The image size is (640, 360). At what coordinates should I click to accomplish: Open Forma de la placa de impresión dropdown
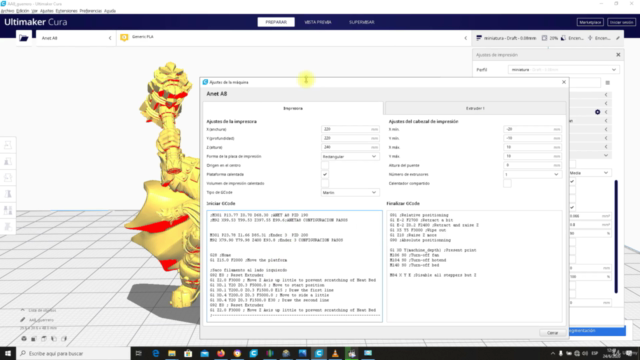pos(350,156)
